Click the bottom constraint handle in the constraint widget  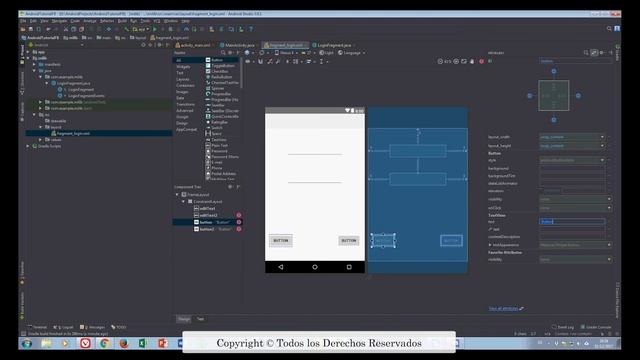click(554, 120)
